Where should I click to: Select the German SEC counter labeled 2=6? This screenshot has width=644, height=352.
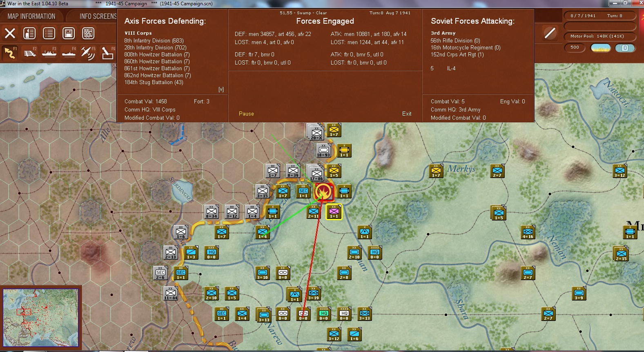point(160,273)
